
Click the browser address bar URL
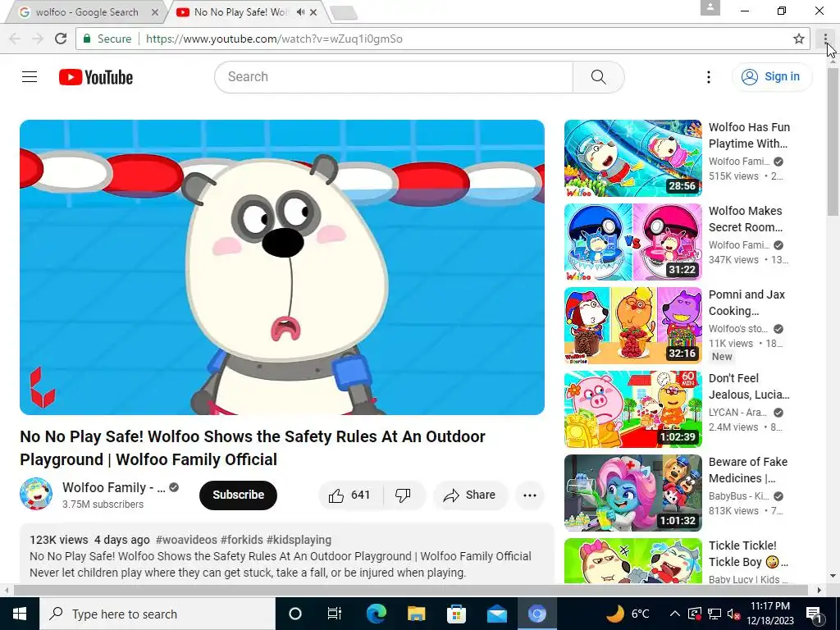point(274,39)
